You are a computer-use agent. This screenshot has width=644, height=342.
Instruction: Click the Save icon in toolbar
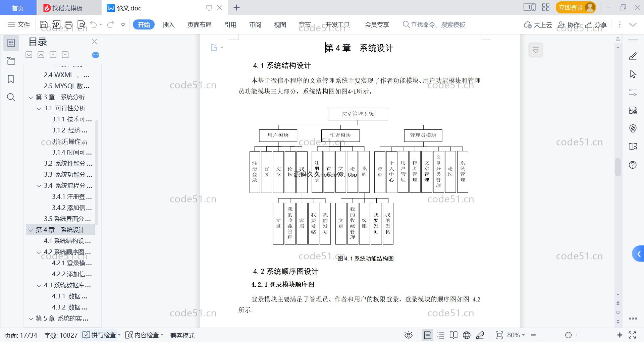[44, 24]
